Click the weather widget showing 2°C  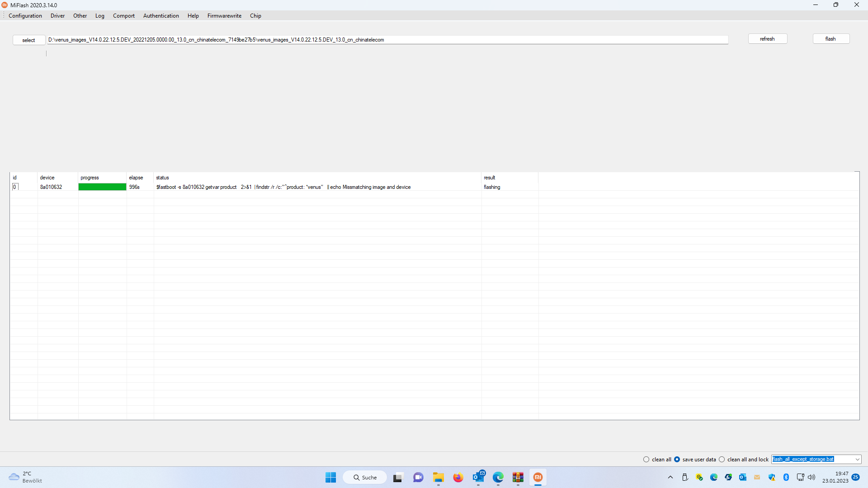(25, 477)
